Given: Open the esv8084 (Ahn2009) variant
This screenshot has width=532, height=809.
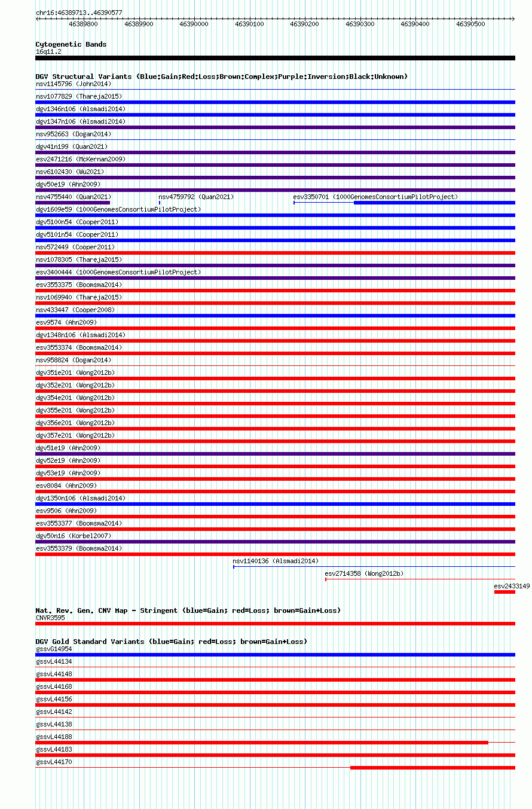Looking at the screenshot, I should tap(66, 486).
